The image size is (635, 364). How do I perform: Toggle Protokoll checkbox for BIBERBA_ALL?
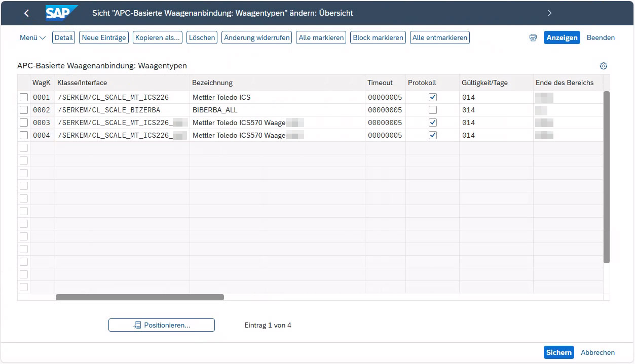click(x=432, y=110)
